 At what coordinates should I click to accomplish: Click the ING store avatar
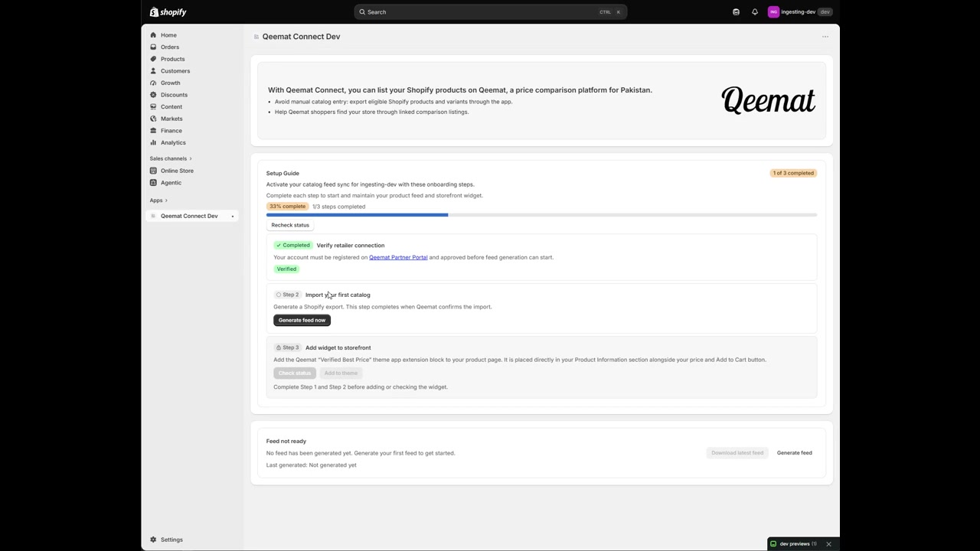(773, 12)
